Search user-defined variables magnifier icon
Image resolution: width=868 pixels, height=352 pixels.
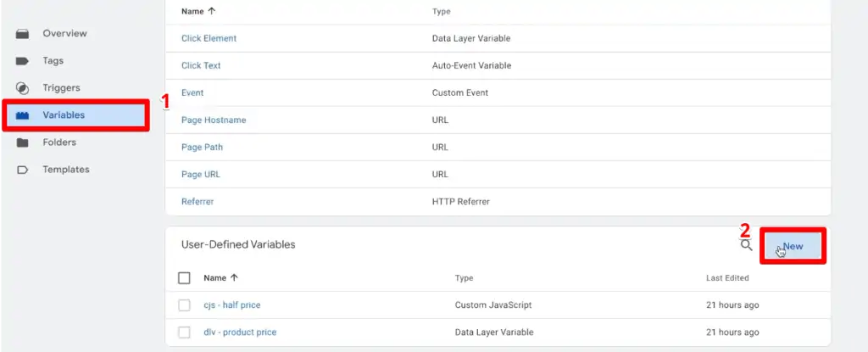(747, 245)
